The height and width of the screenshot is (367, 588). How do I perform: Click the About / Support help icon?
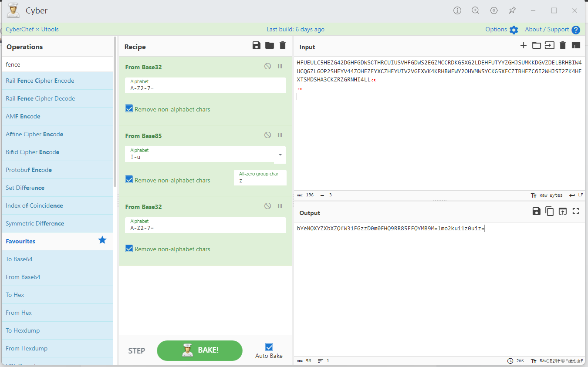pyautogui.click(x=576, y=30)
